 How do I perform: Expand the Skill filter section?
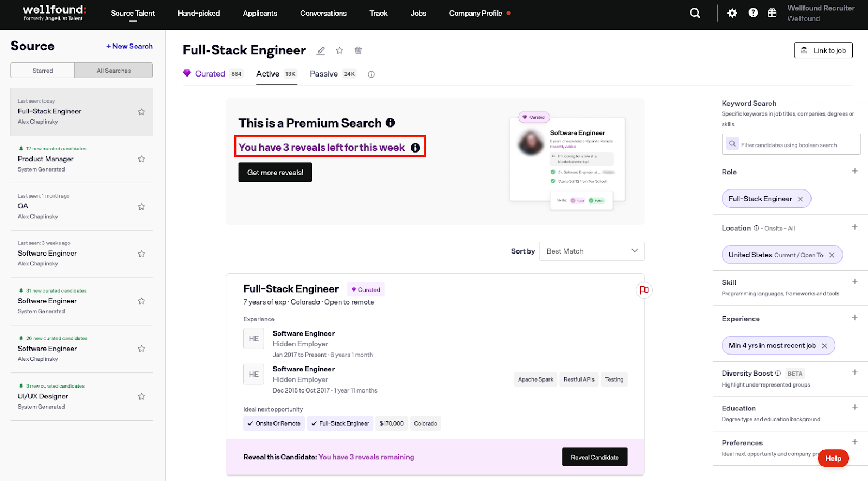tap(854, 282)
